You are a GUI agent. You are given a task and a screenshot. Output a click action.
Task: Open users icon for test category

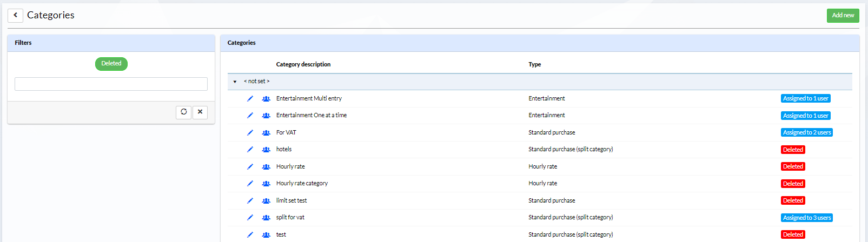(x=266, y=234)
